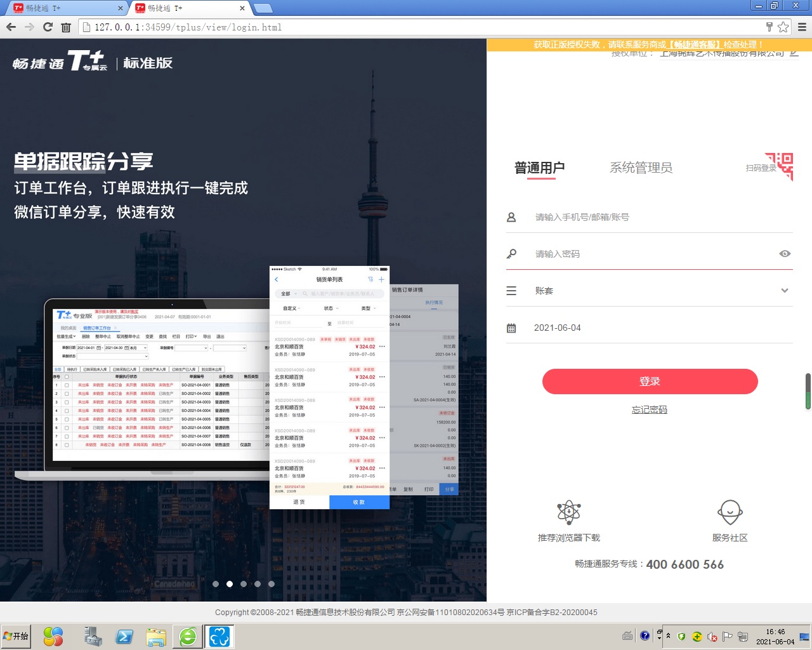This screenshot has height=650, width=812.
Task: Open Server Manager from the taskbar
Action: (93, 637)
